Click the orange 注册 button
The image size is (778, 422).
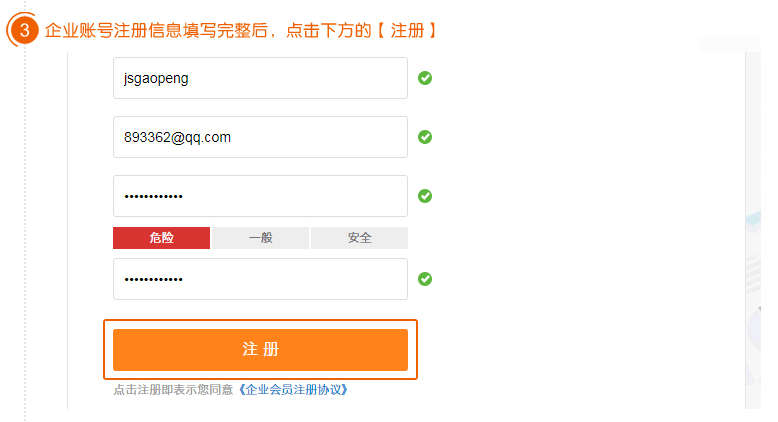coord(260,350)
